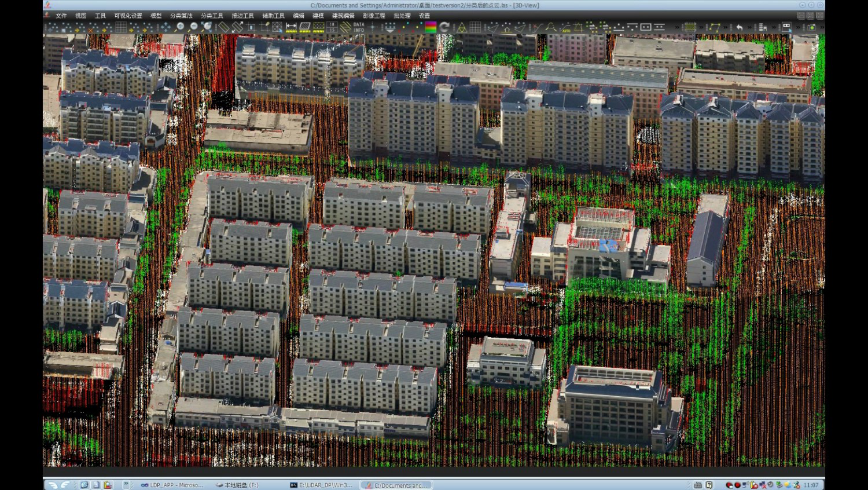This screenshot has height=490, width=868.
Task: Switch to E:\LIDAR_DP\Win3... taskbar window
Action: click(322, 485)
